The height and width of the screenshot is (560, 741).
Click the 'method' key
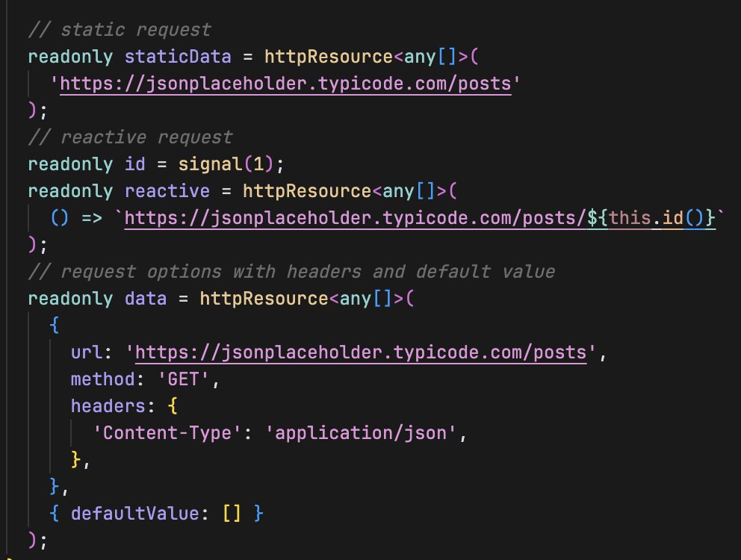102,379
